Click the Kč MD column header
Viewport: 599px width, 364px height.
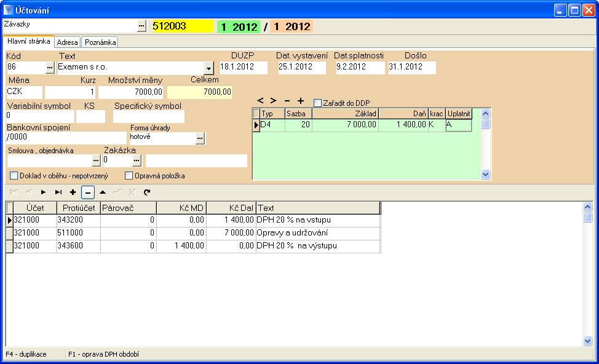click(181, 208)
